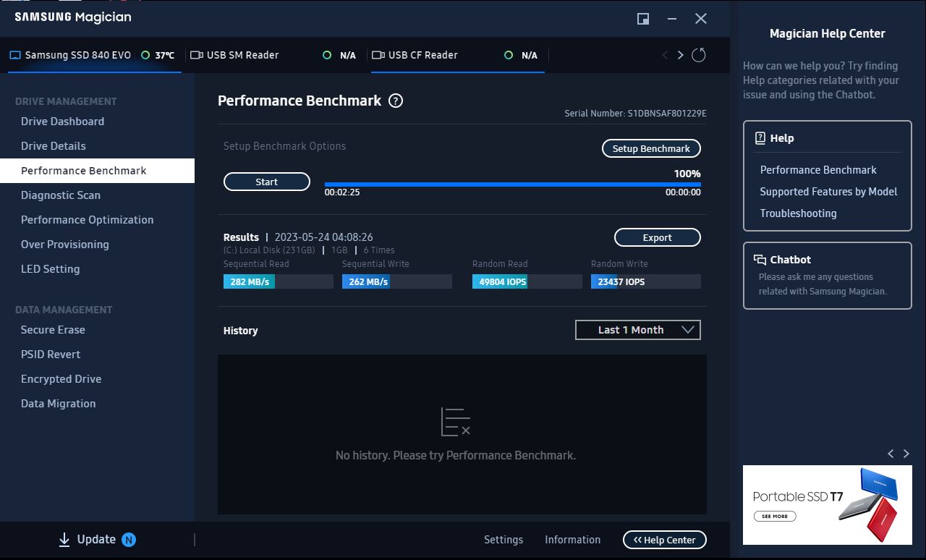926x560 pixels.
Task: Click the USB CF Reader drive icon
Action: click(378, 55)
